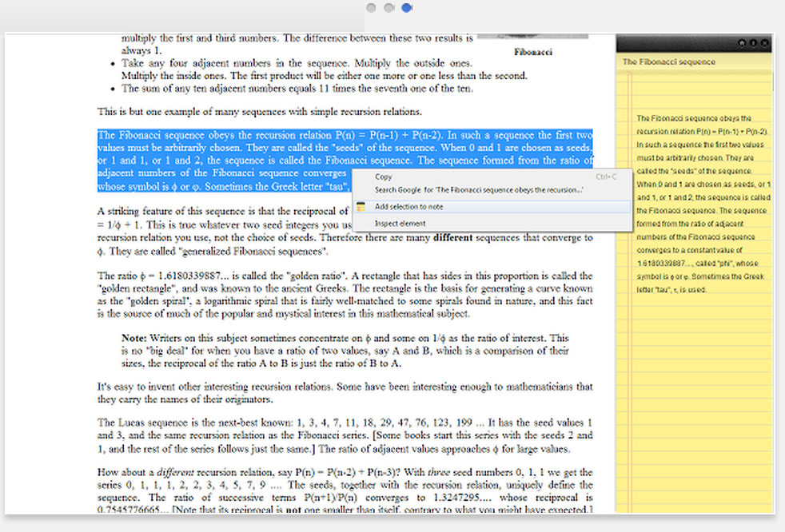
Task: Click the info icon on the sticky note header
Action: pos(754,43)
